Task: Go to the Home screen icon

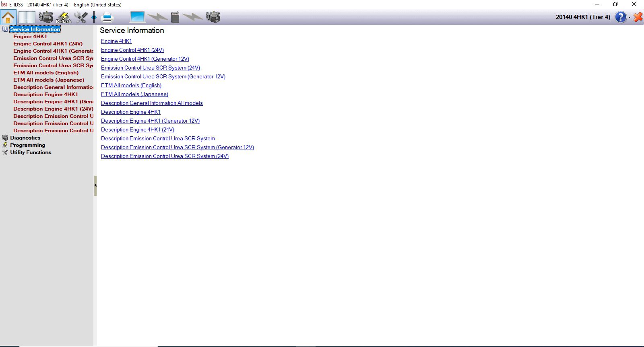Action: pos(8,17)
